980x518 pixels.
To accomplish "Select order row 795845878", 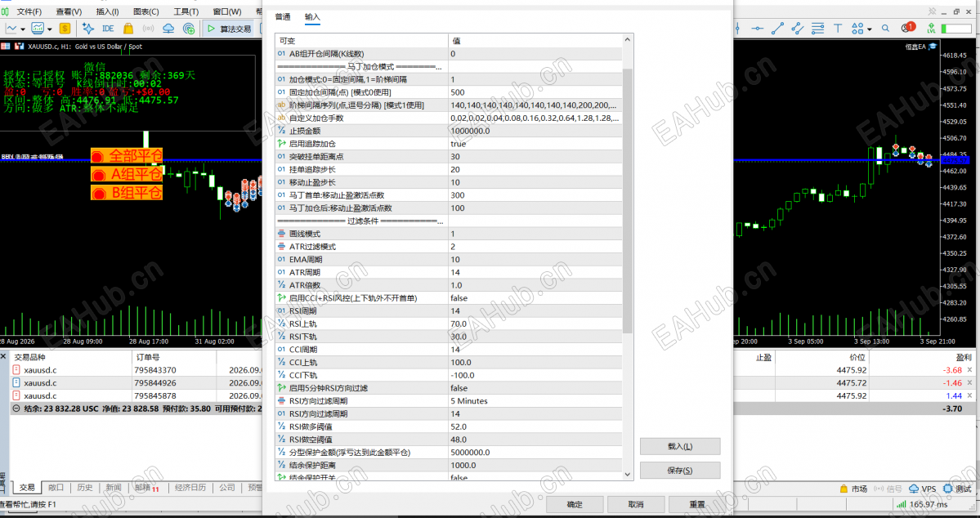I will 490,395.
